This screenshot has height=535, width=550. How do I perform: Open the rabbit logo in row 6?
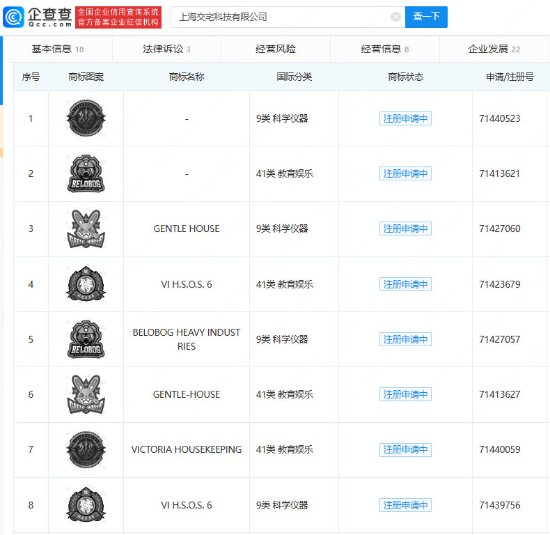[x=86, y=394]
